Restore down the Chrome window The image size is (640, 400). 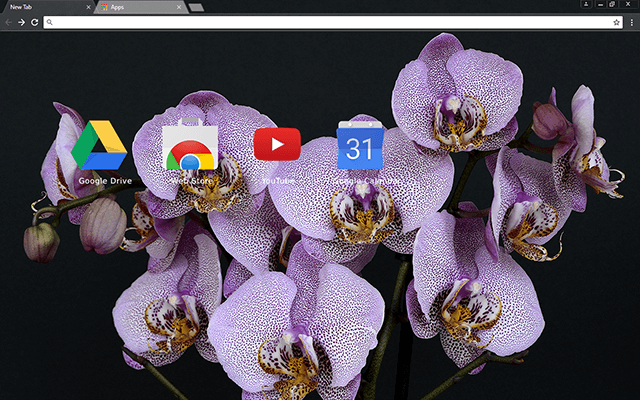coord(612,4)
